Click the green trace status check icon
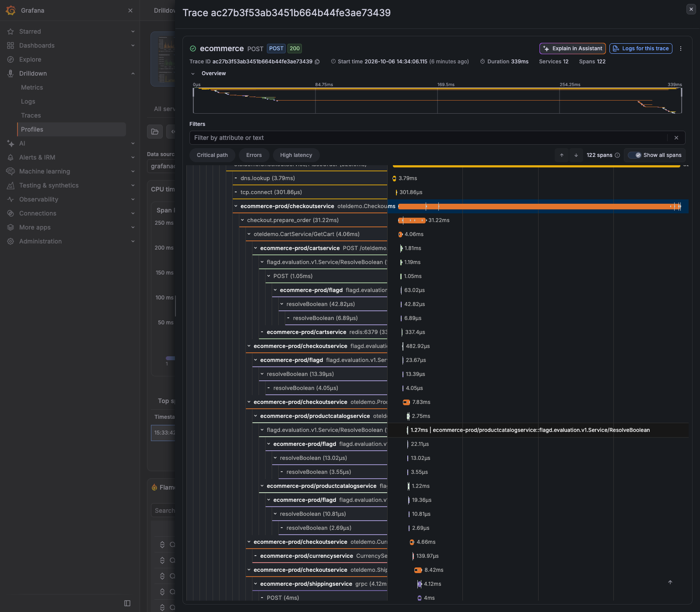 193,49
